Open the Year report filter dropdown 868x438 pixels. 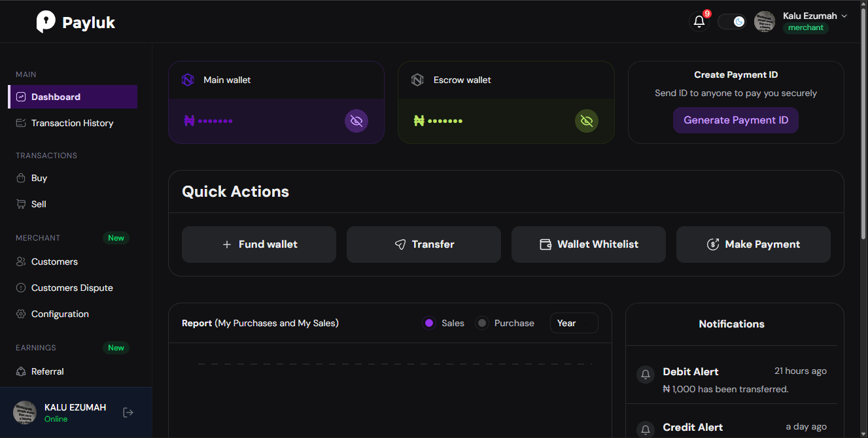(574, 322)
